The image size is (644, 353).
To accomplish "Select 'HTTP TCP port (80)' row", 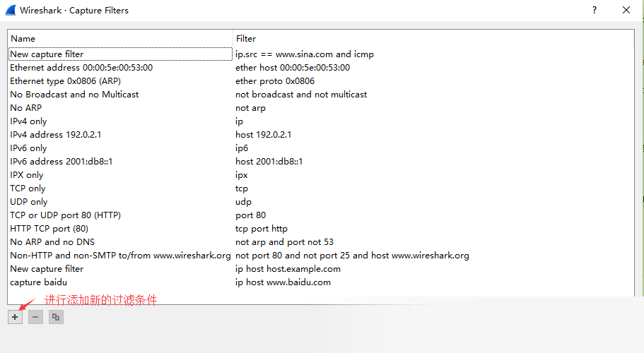I will click(49, 229).
